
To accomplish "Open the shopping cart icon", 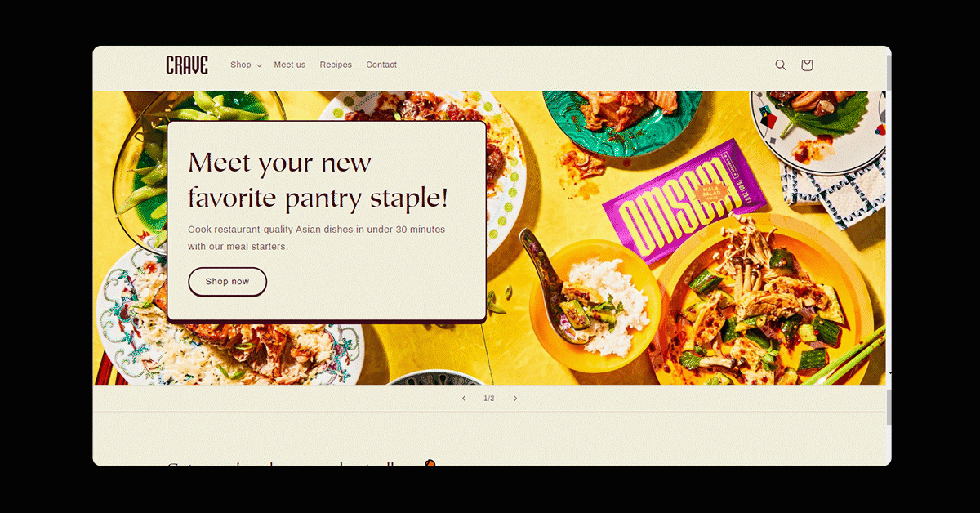I will (x=807, y=65).
